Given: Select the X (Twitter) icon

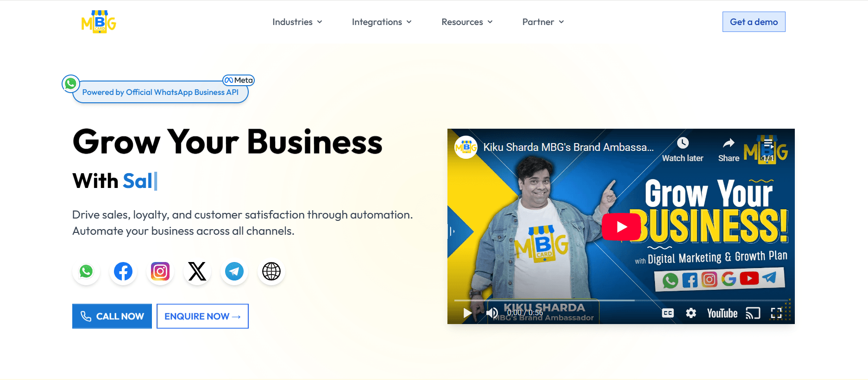Looking at the screenshot, I should [197, 271].
